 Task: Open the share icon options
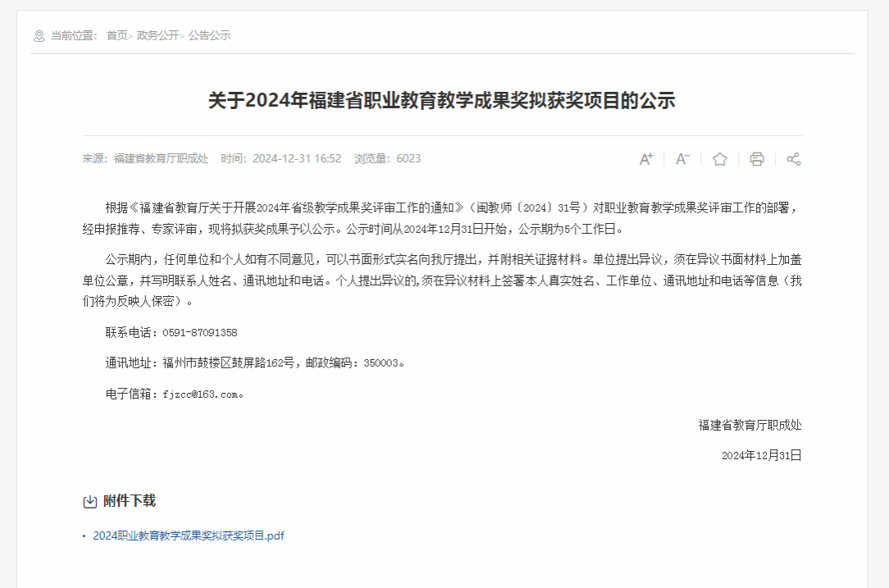(x=794, y=159)
